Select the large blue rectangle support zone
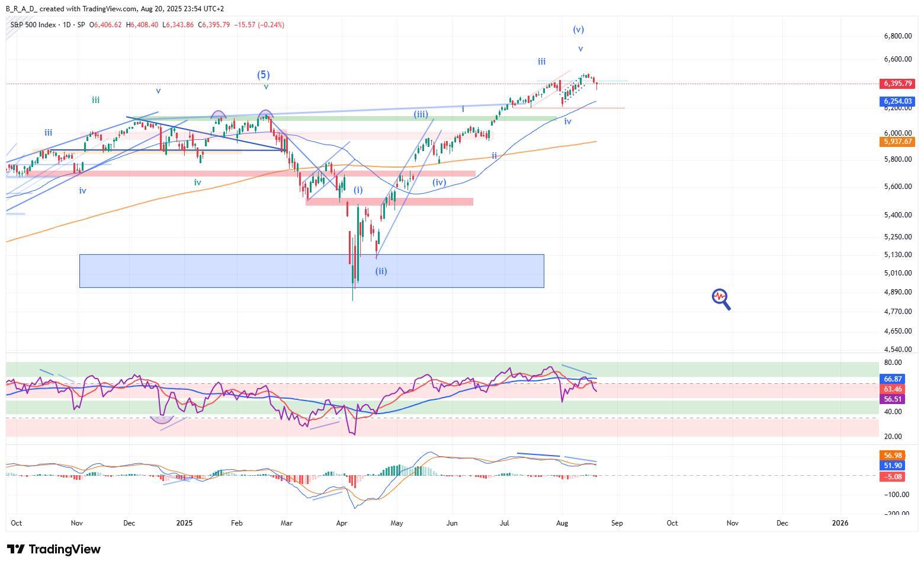This screenshot has height=567, width=924. 312,271
